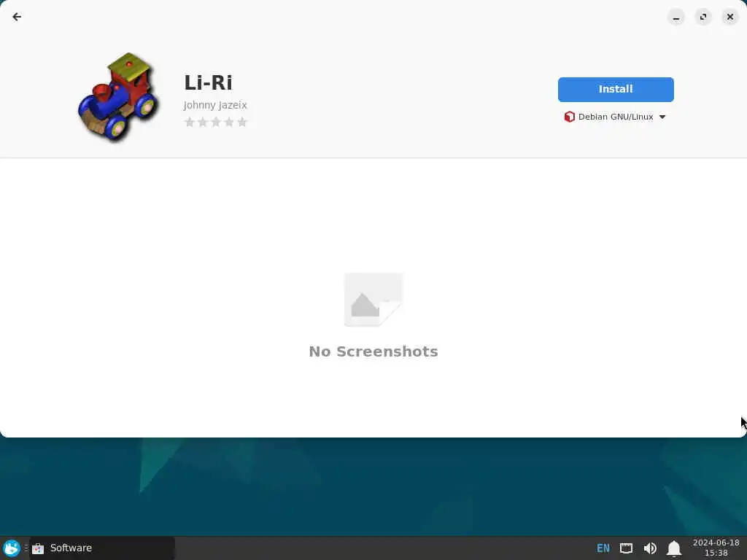The height and width of the screenshot is (560, 747).
Task: Open notifications bell icon
Action: [x=673, y=548]
